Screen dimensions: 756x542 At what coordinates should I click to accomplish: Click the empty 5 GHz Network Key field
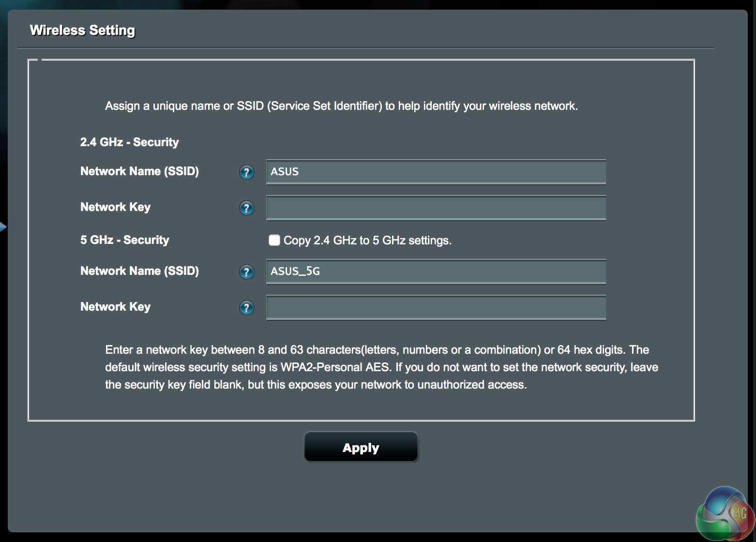(436, 308)
